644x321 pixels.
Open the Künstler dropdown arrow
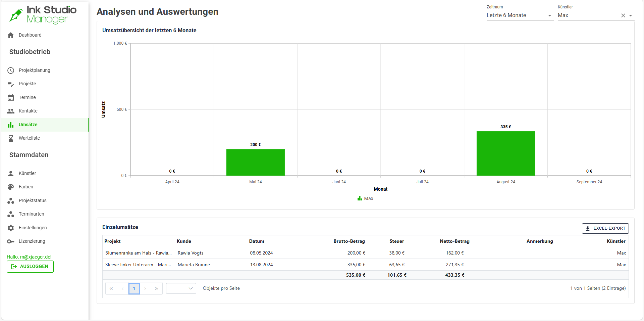tap(631, 15)
